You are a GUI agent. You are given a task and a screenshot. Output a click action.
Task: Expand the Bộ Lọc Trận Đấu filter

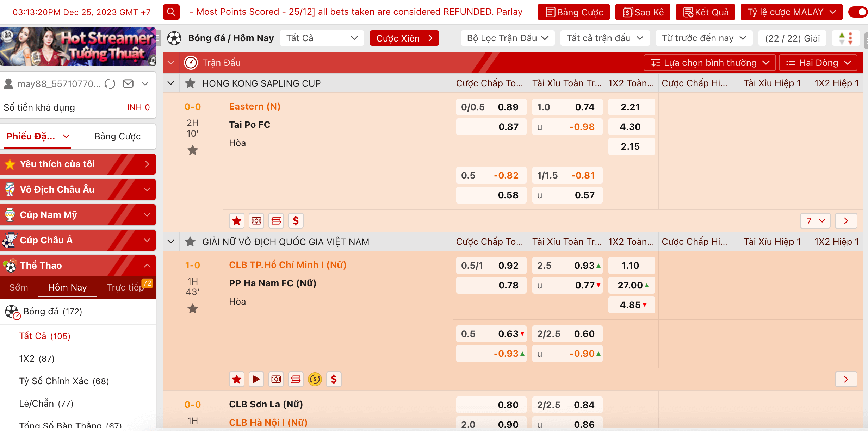click(x=507, y=38)
